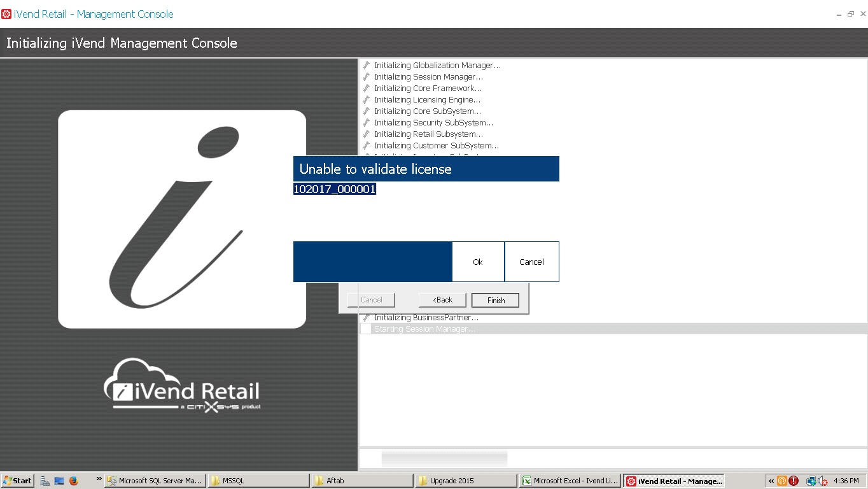Viewport: 868px width, 489px height.
Task: Open the Aftab folder taskbar button
Action: pyautogui.click(x=363, y=481)
